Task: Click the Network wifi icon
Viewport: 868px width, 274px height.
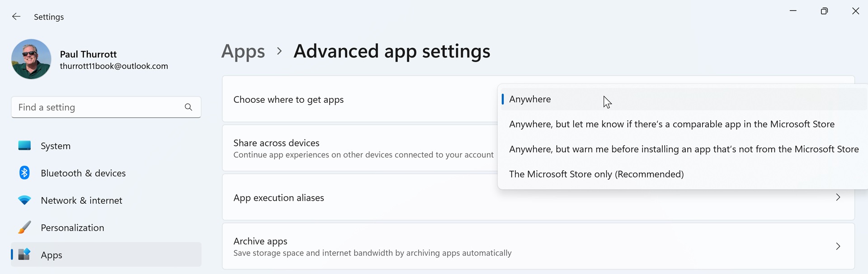Action: tap(24, 200)
